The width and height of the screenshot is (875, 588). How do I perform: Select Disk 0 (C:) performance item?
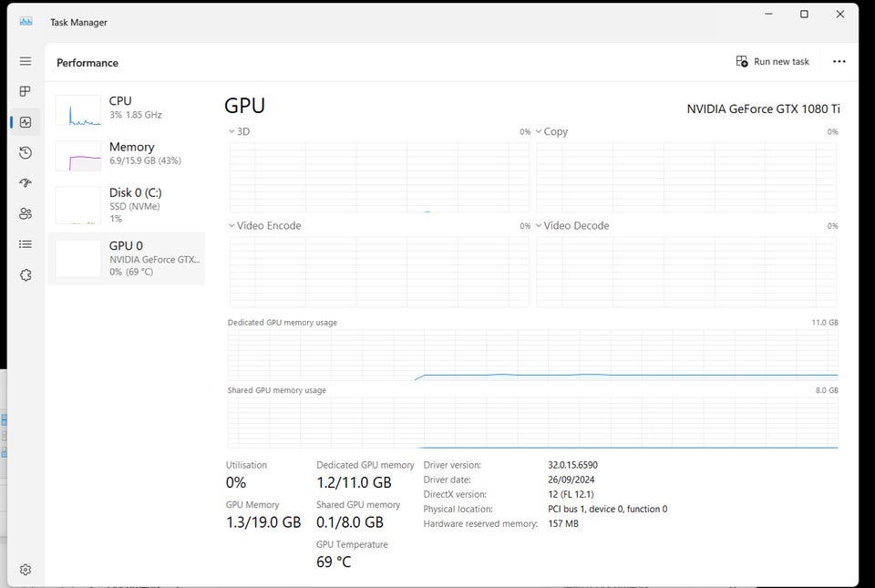[x=128, y=205]
